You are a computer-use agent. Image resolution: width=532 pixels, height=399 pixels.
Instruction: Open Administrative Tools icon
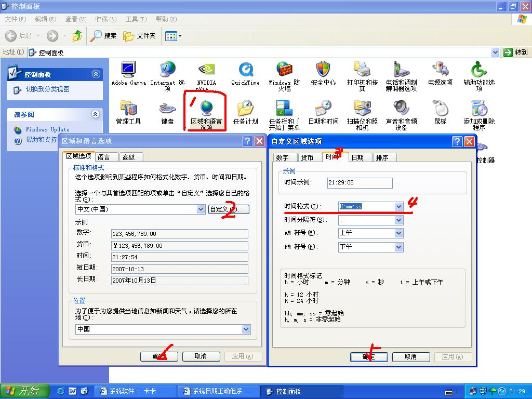point(128,108)
